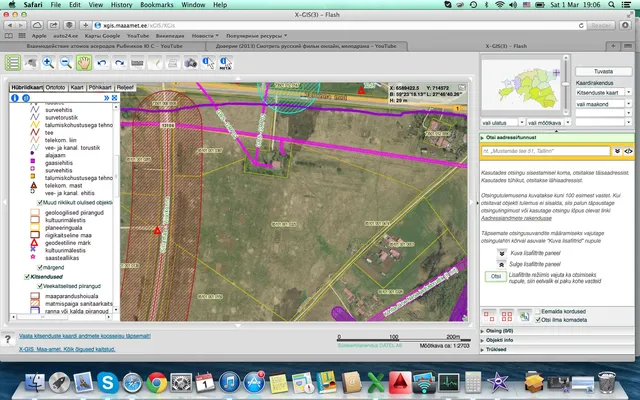This screenshot has width=640, height=400.
Task: Open the Bookmarks menu
Action: click(157, 5)
